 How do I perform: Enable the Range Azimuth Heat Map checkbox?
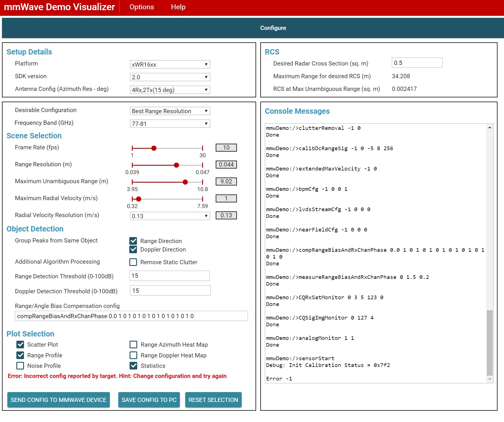click(x=133, y=344)
